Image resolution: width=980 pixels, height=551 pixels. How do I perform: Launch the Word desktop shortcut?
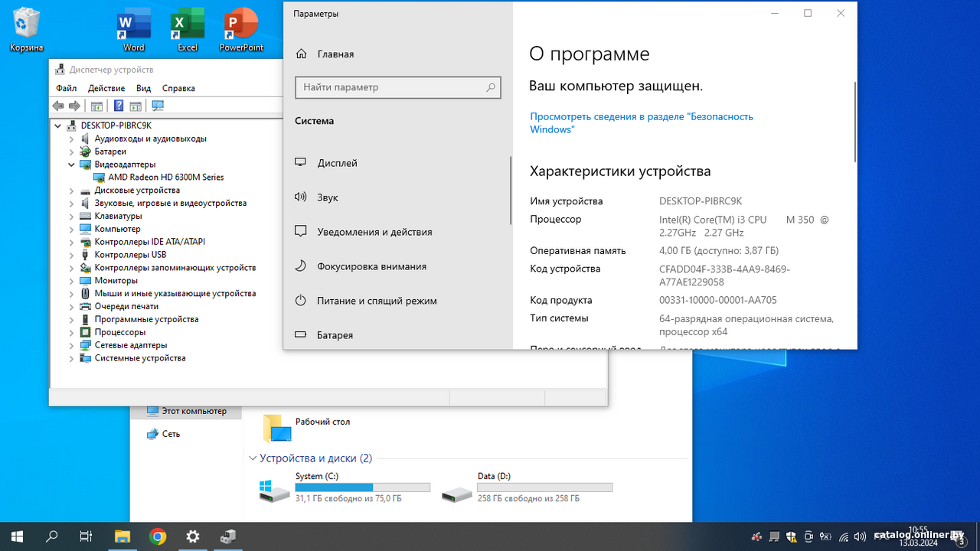coord(133,29)
